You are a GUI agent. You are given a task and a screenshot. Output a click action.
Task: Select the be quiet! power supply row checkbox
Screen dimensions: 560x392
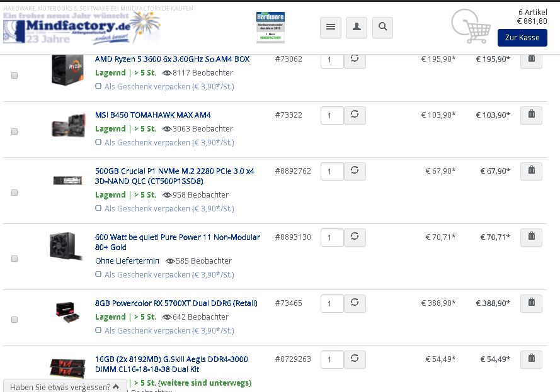click(x=14, y=259)
